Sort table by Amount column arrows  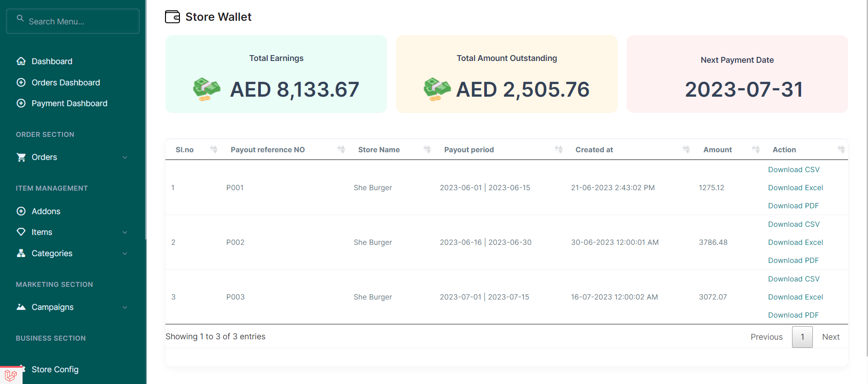755,150
